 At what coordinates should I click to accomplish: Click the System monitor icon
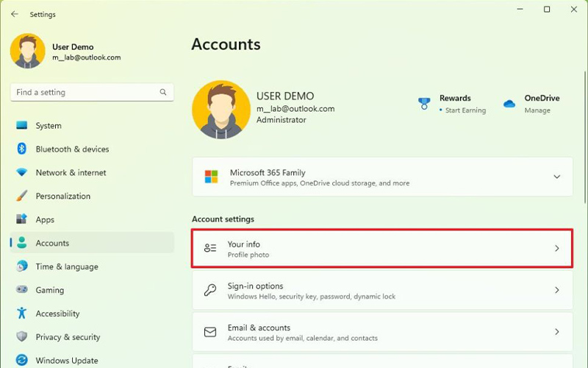point(22,125)
